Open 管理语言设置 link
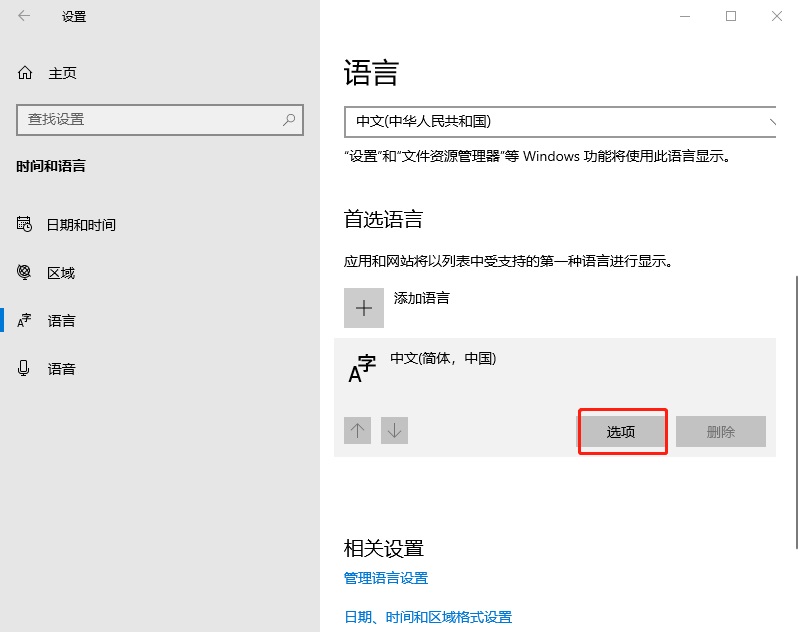The width and height of the screenshot is (800, 632). 386,578
